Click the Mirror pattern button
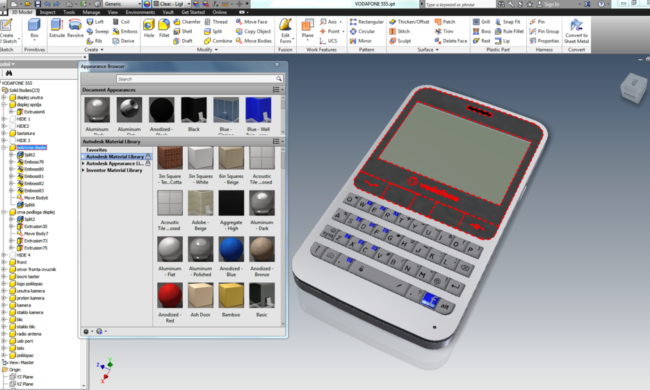This screenshot has width=650, height=390. [361, 41]
